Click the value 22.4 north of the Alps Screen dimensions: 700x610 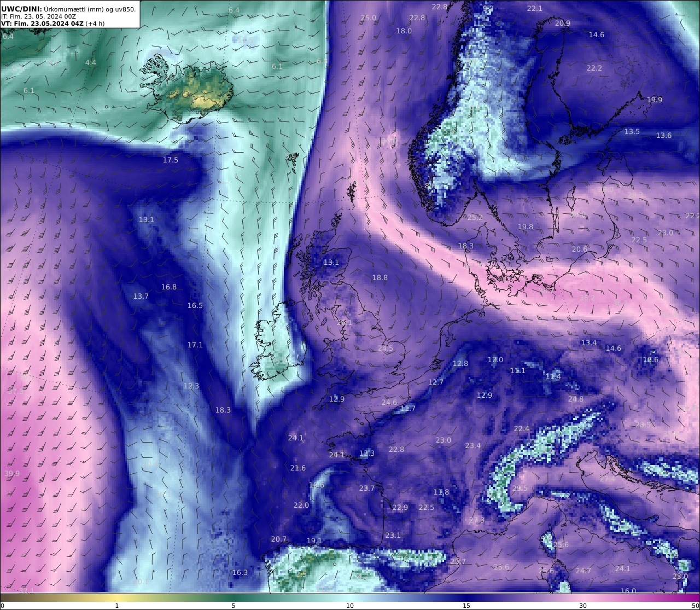(x=522, y=428)
